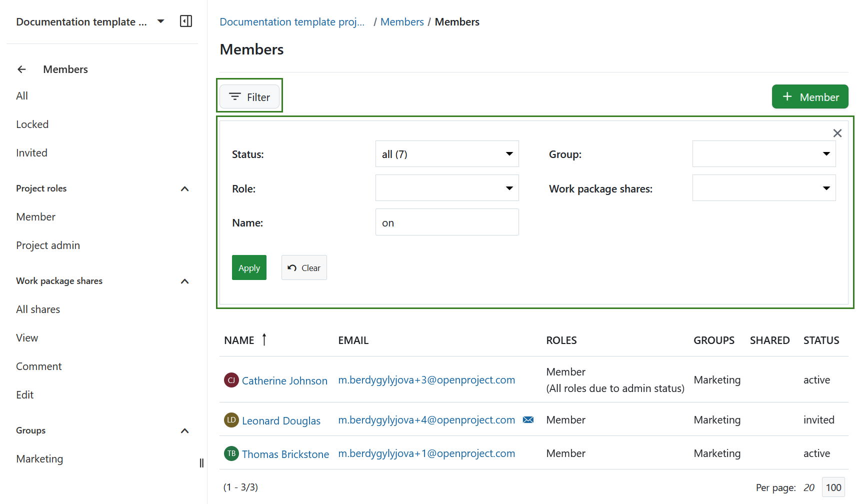
Task: Open the project selector dropdown at top left
Action: 160,21
